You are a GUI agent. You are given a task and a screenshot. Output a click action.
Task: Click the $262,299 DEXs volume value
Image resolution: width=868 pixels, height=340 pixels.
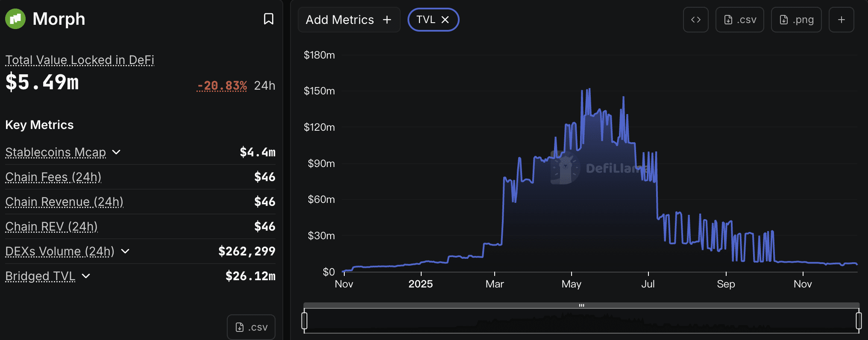pos(247,251)
